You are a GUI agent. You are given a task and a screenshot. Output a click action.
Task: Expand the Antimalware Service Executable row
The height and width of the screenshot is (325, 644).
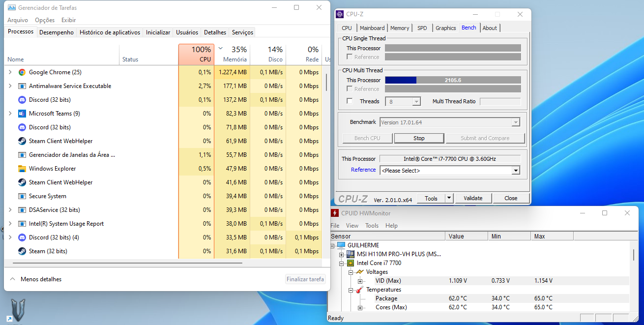pos(10,86)
